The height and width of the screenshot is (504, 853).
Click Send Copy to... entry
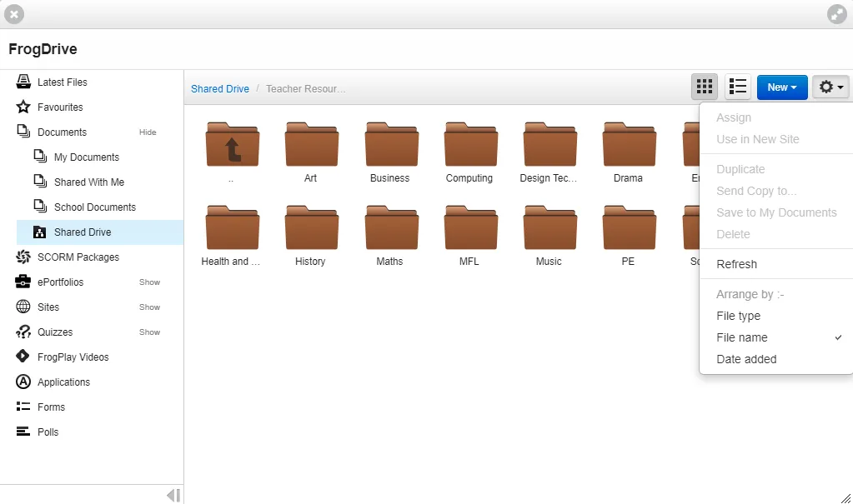tap(776, 191)
